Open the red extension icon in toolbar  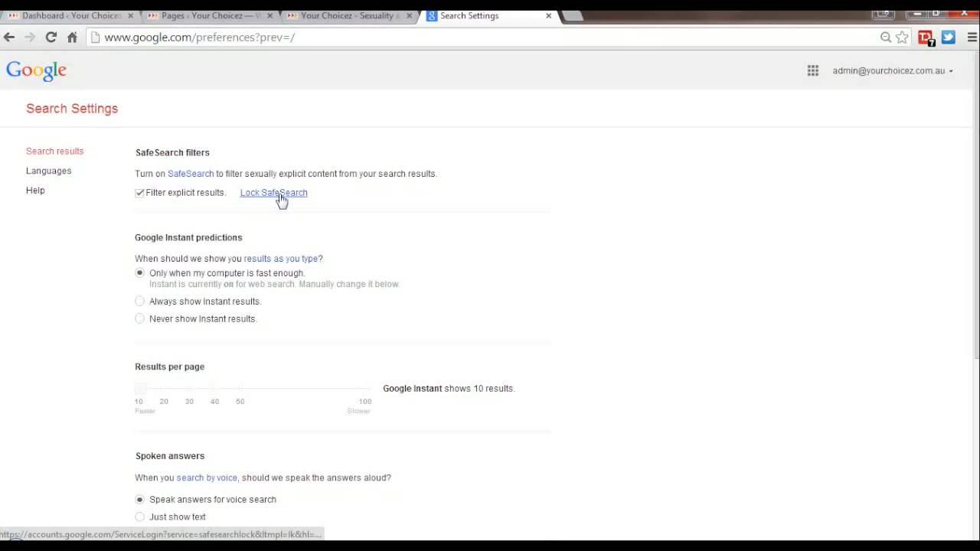926,37
